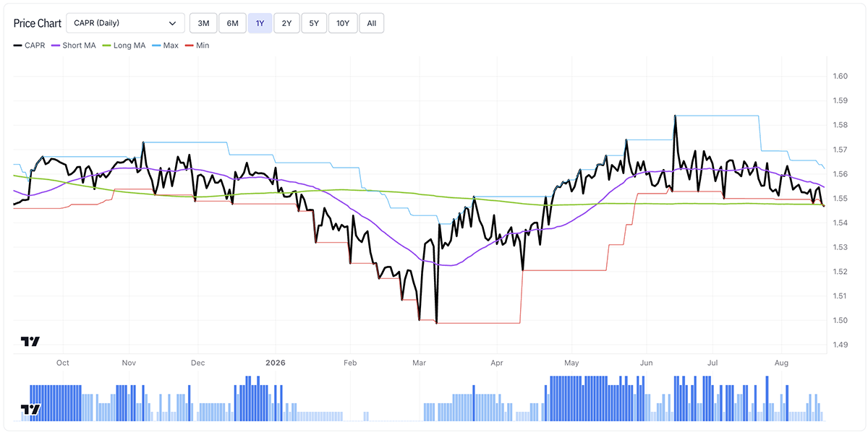Click the 1.58 price axis label
This screenshot has height=435, width=868.
[841, 125]
